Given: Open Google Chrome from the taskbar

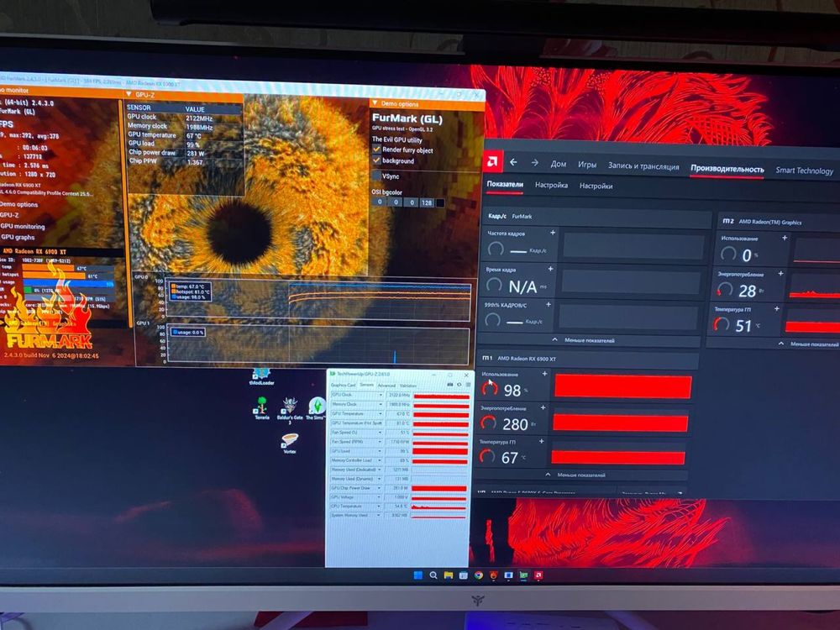Looking at the screenshot, I should coord(478,575).
